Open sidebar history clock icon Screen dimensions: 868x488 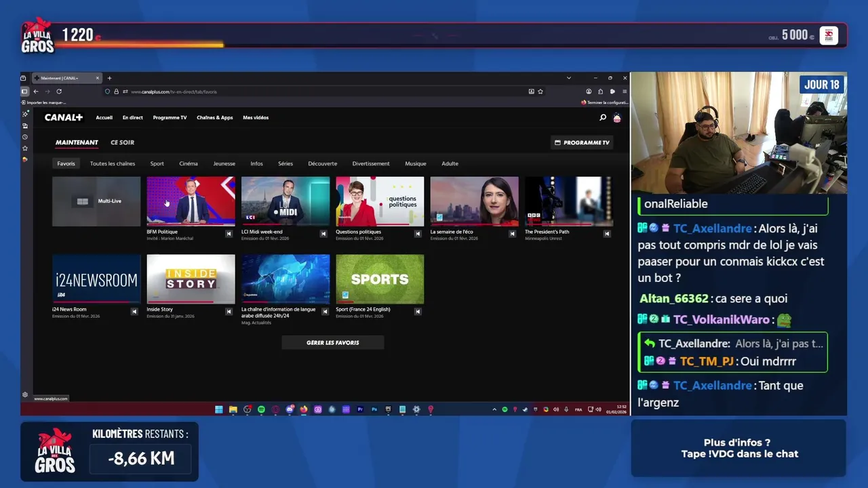coord(25,137)
